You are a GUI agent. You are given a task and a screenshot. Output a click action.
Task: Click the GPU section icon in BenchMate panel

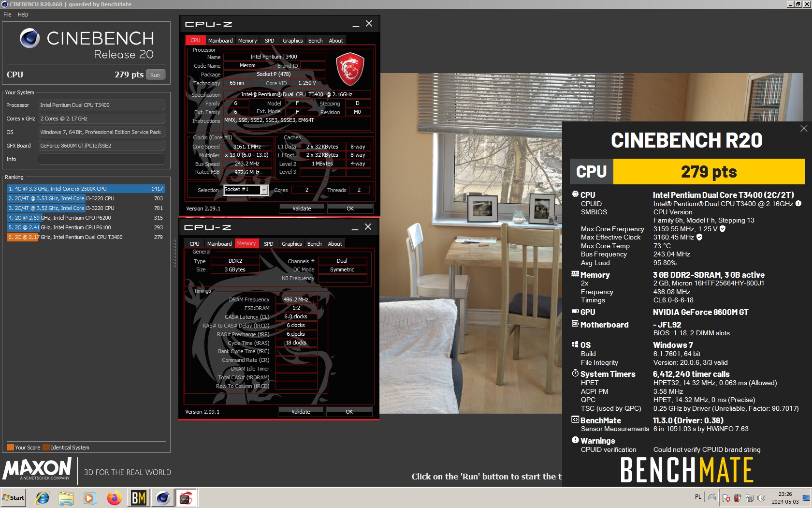[575, 312]
